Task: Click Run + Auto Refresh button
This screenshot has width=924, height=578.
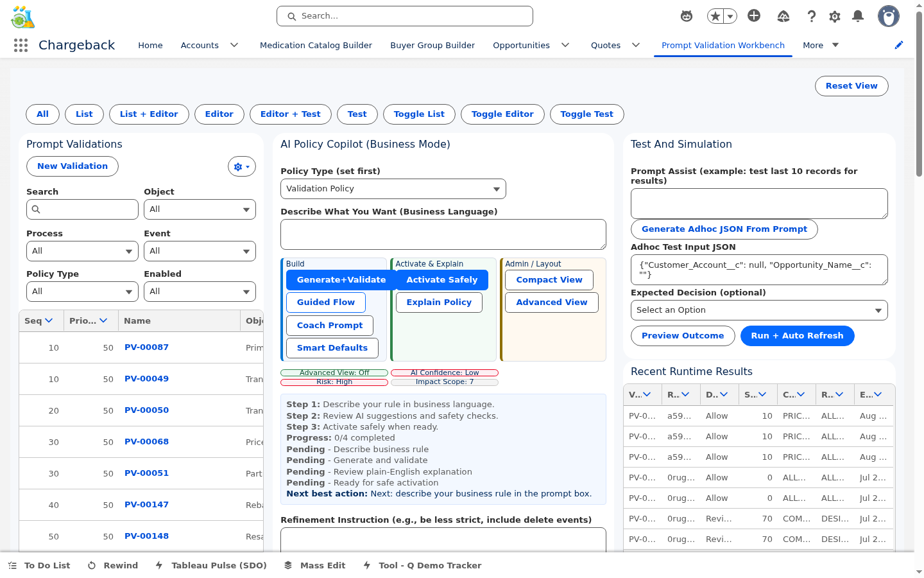Action: pyautogui.click(x=798, y=336)
